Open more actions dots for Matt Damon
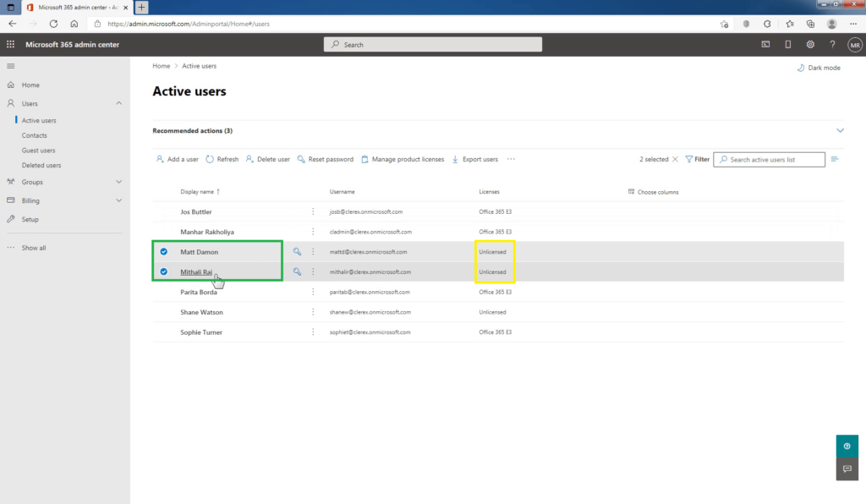The image size is (866, 504). pyautogui.click(x=313, y=252)
